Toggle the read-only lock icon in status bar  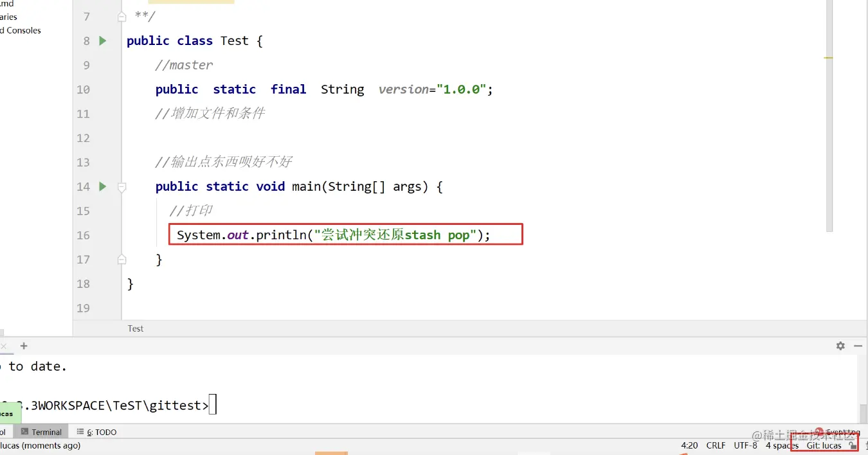852,445
